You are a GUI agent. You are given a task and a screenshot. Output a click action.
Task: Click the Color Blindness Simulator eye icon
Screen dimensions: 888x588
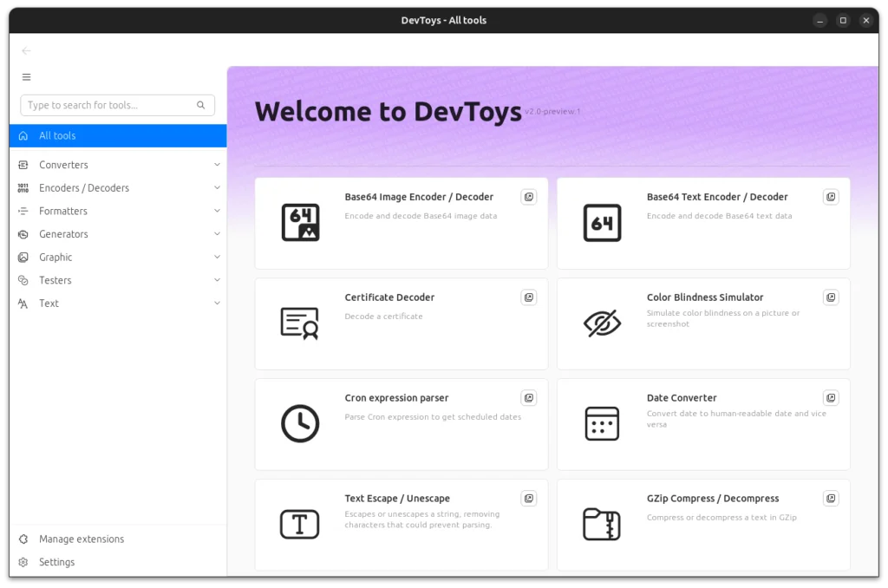click(x=602, y=323)
